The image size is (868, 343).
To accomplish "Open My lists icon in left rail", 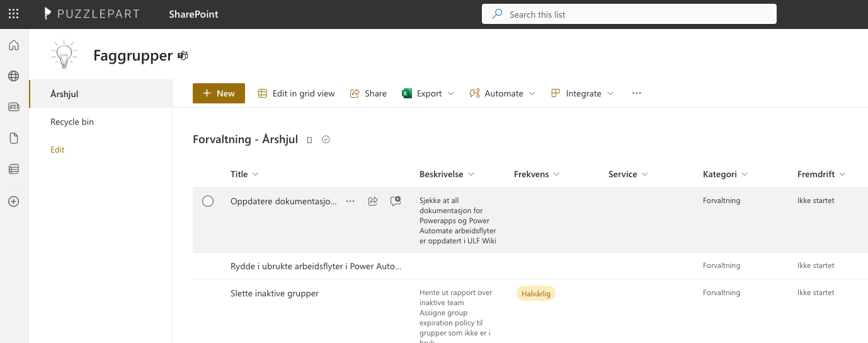I will pos(14,169).
